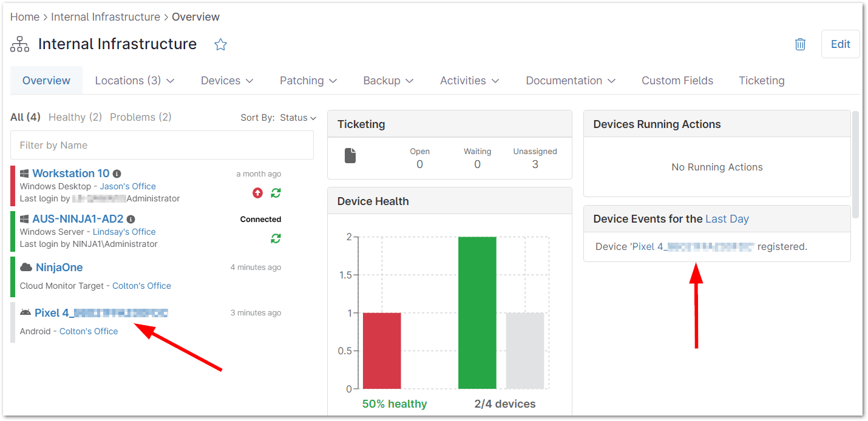The width and height of the screenshot is (868, 421).
Task: Open the Activities dropdown
Action: 469,80
